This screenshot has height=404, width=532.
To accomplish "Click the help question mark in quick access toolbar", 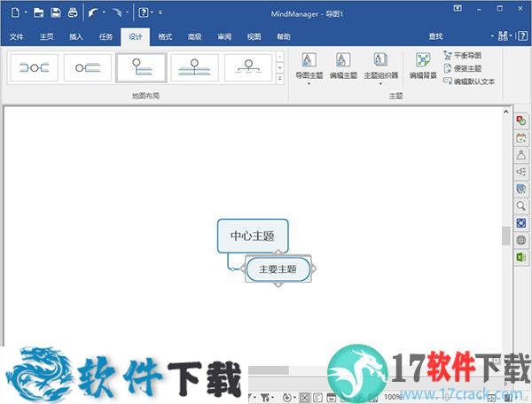I will tap(144, 13).
